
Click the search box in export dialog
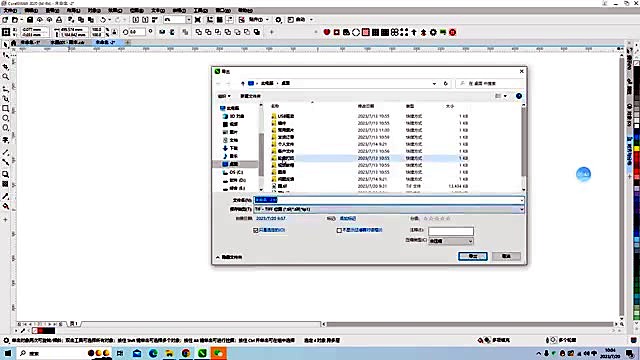coord(490,83)
